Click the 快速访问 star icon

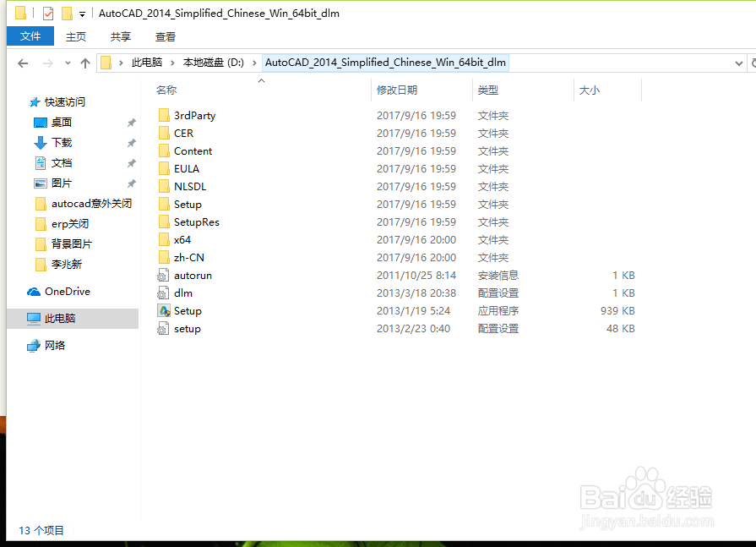point(35,102)
